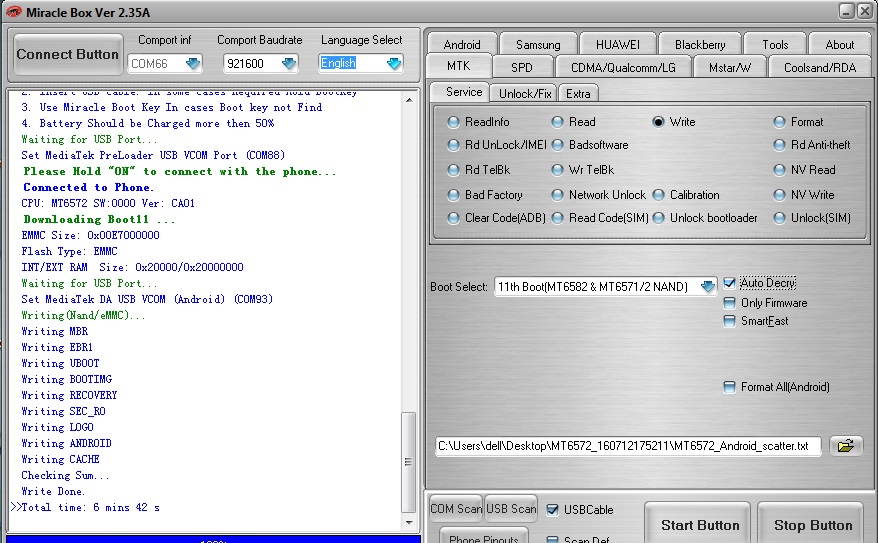878x543 pixels.
Task: Click the USB Scan button
Action: 511,509
